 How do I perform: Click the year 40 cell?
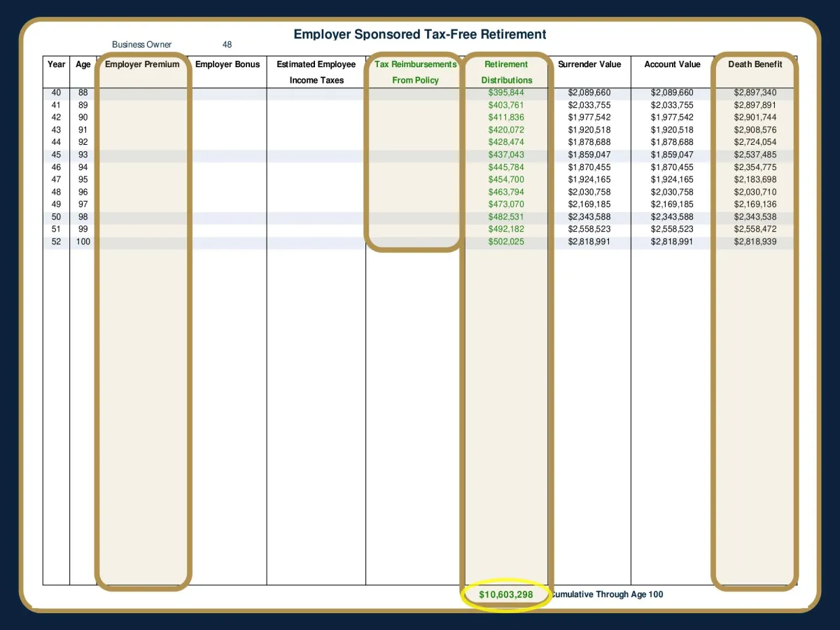tap(57, 92)
